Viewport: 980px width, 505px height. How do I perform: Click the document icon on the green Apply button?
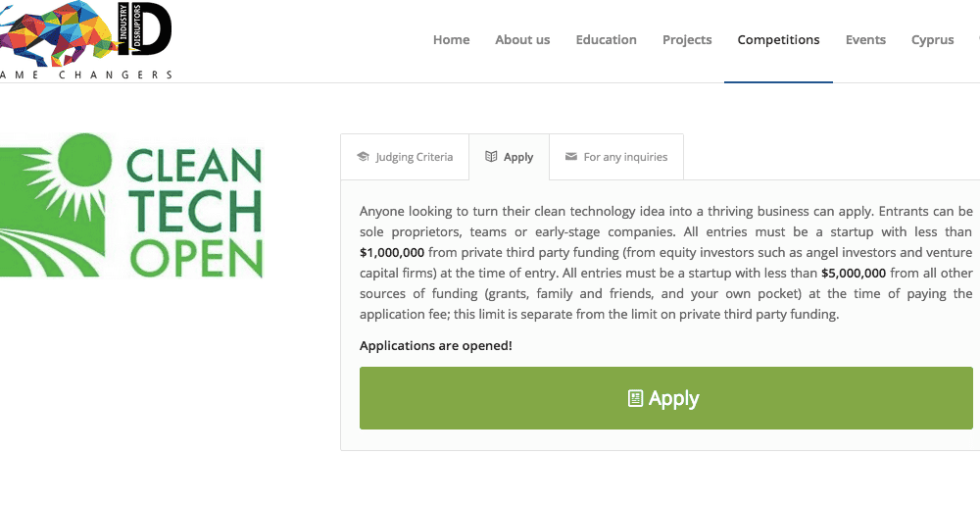tap(635, 398)
